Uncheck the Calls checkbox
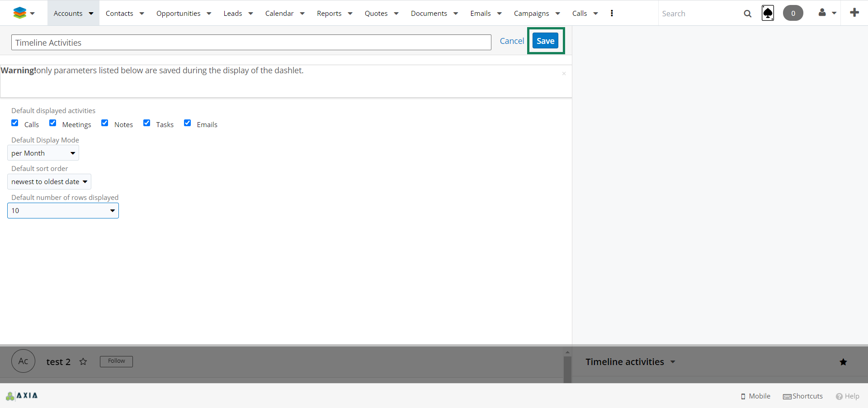Image resolution: width=868 pixels, height=408 pixels. point(15,123)
